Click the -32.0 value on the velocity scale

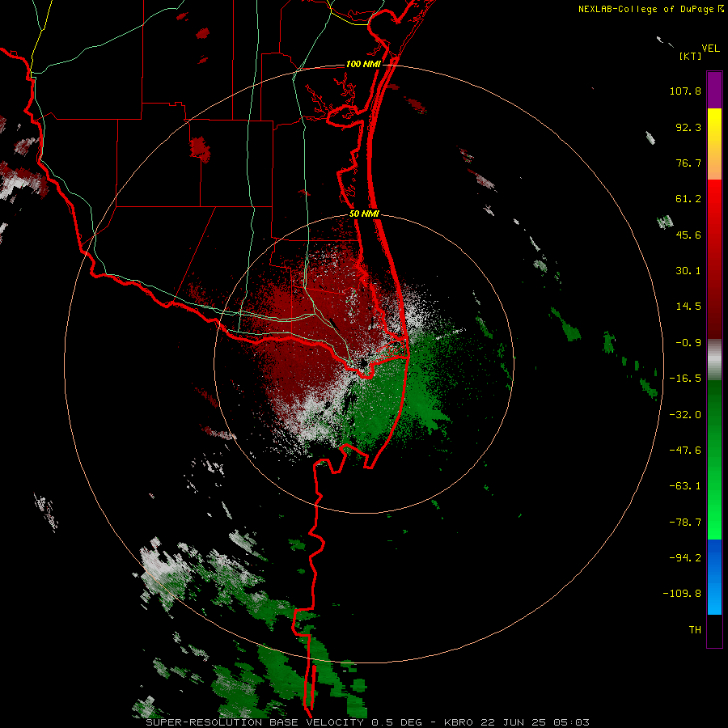pos(685,415)
